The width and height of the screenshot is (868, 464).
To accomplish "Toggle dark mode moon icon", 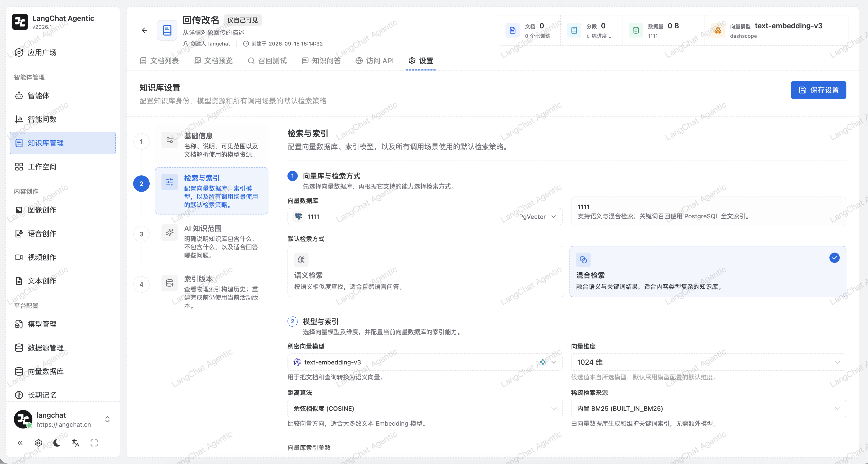I will click(x=57, y=443).
